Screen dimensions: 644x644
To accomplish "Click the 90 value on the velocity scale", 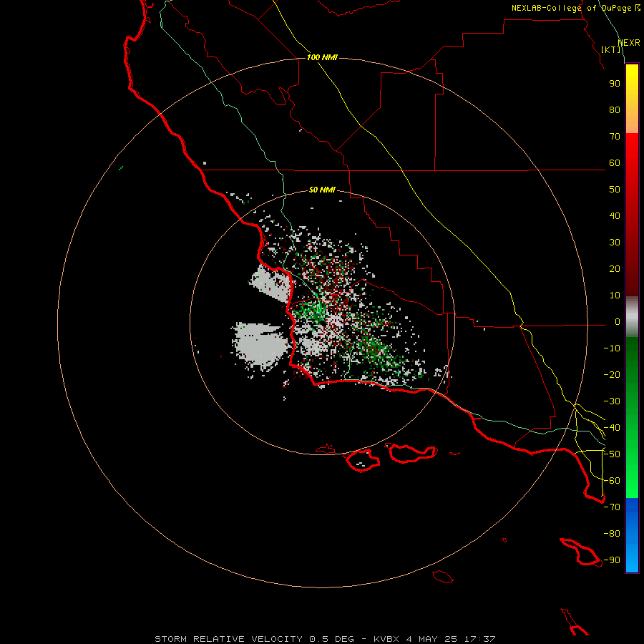I will coord(615,84).
